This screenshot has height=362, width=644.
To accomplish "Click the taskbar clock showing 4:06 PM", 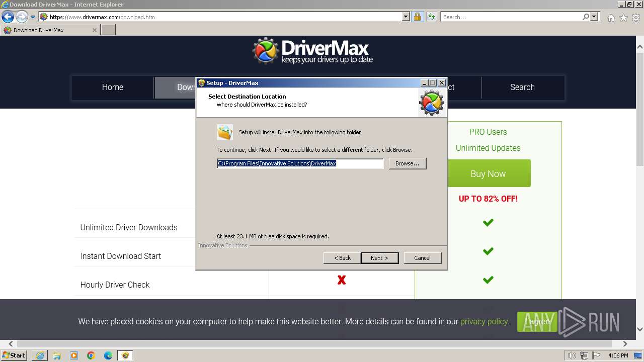I will tap(618, 355).
